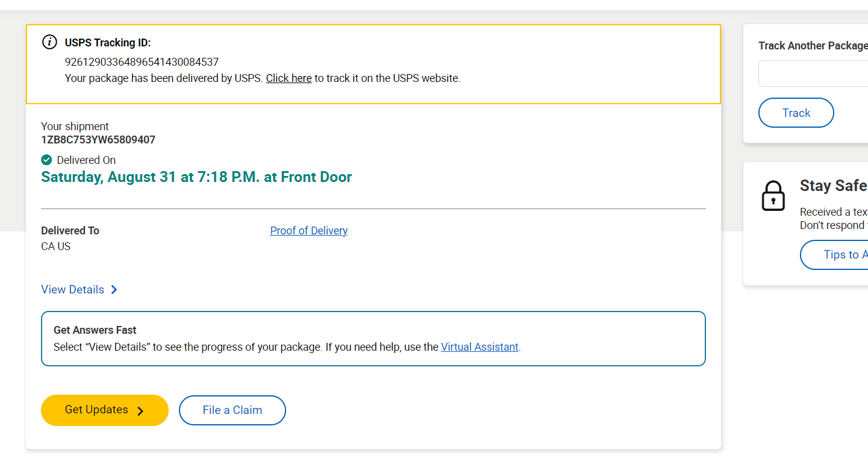Click the File a Claim button
This screenshot has width=868, height=473.
coord(233,410)
